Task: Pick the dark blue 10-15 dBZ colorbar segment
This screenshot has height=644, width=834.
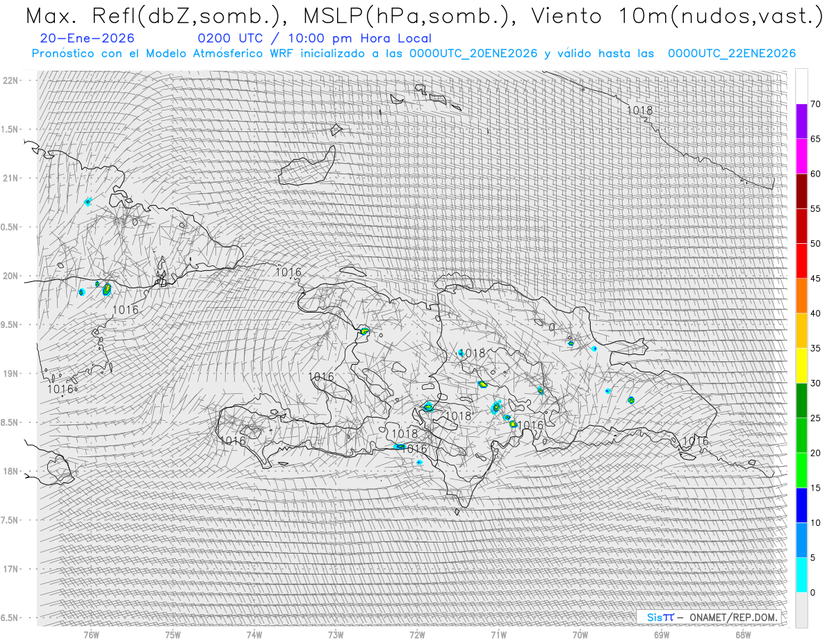Action: click(801, 505)
